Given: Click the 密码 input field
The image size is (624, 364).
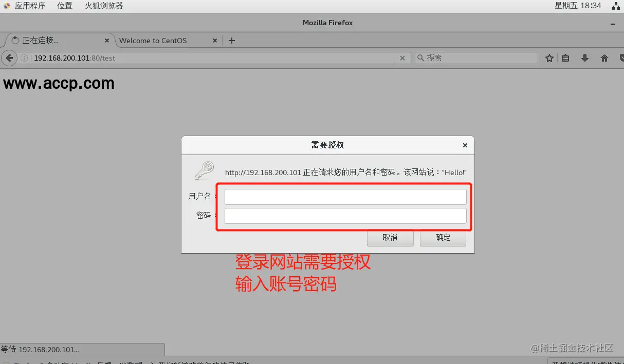Looking at the screenshot, I should tap(345, 216).
